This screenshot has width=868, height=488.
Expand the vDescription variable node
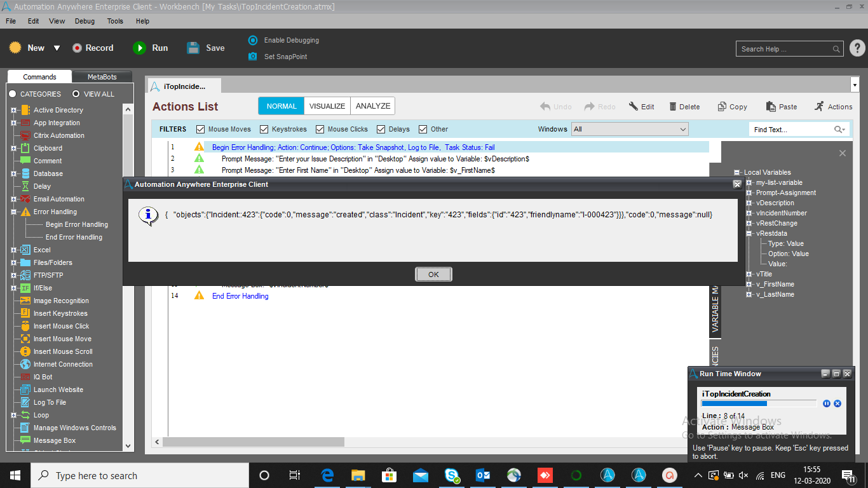(749, 203)
